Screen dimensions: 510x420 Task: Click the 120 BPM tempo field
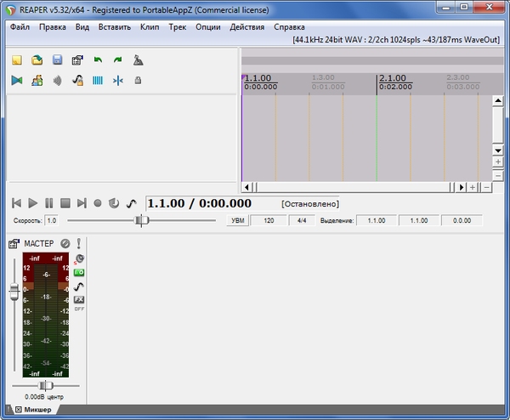pos(269,220)
